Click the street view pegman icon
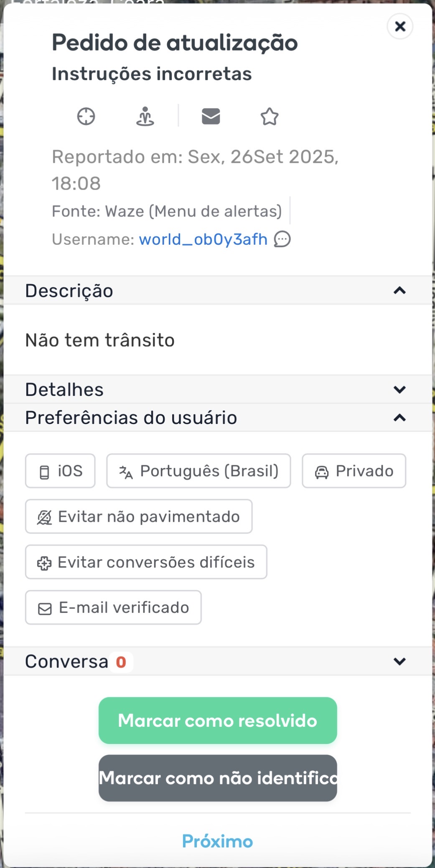 pyautogui.click(x=145, y=117)
